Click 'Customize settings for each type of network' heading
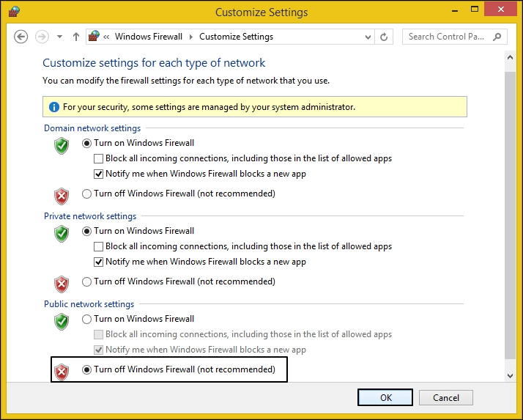The image size is (523, 420). [154, 63]
